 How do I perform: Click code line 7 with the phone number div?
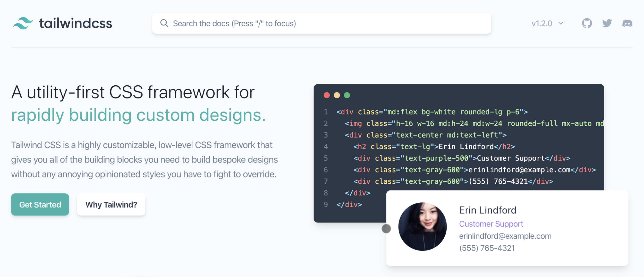click(453, 181)
